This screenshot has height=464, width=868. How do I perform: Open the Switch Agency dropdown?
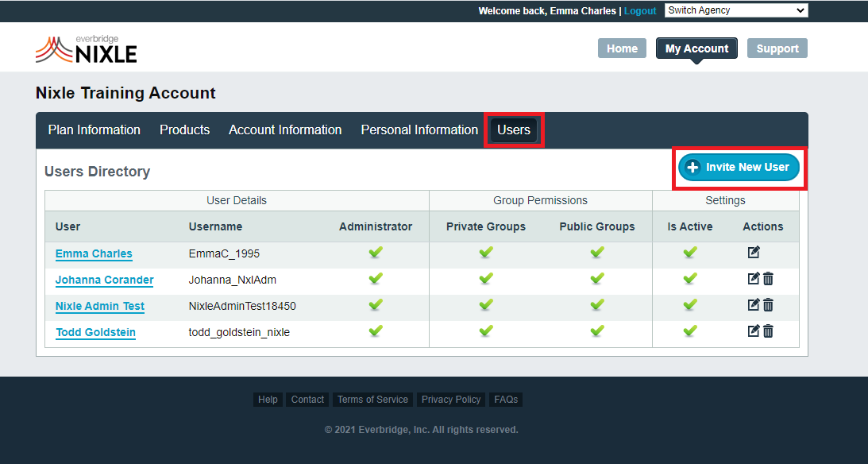(736, 10)
